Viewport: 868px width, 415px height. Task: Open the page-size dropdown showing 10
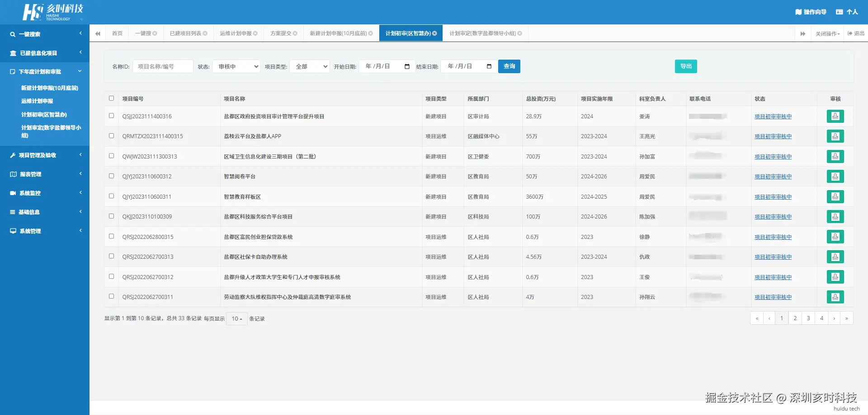pyautogui.click(x=237, y=319)
